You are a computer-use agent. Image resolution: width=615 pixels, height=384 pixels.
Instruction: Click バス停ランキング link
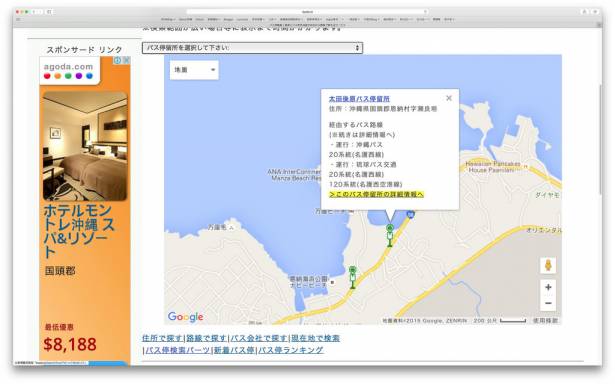point(291,350)
